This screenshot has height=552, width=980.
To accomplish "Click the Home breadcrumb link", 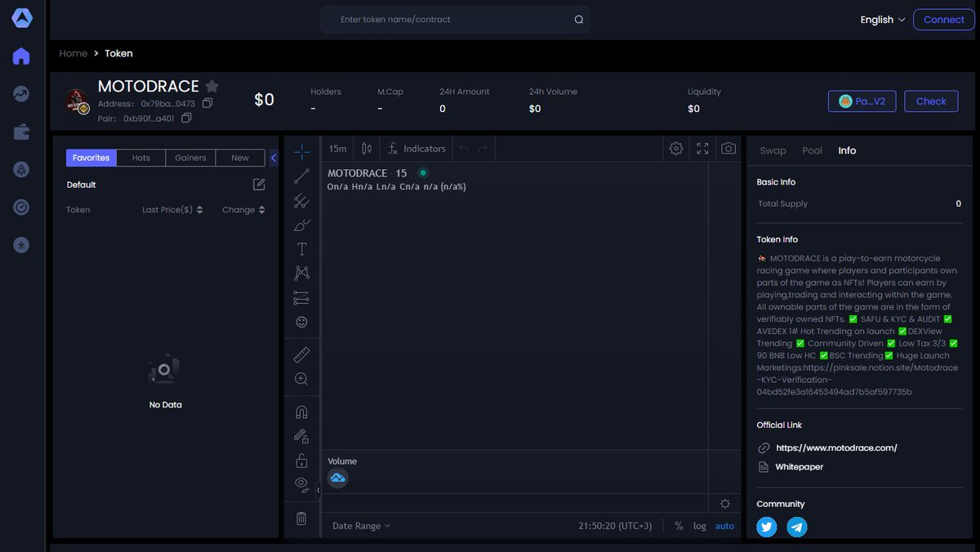I will (x=73, y=53).
